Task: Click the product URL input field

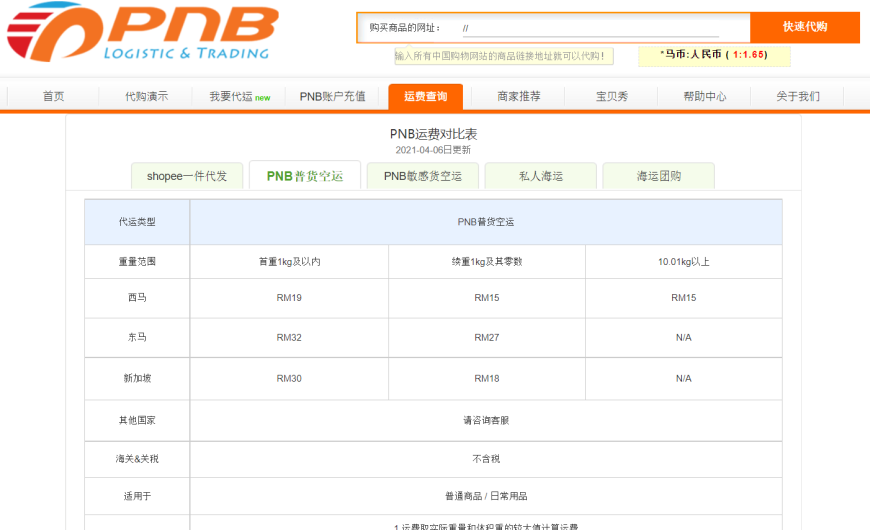Action: (591, 28)
